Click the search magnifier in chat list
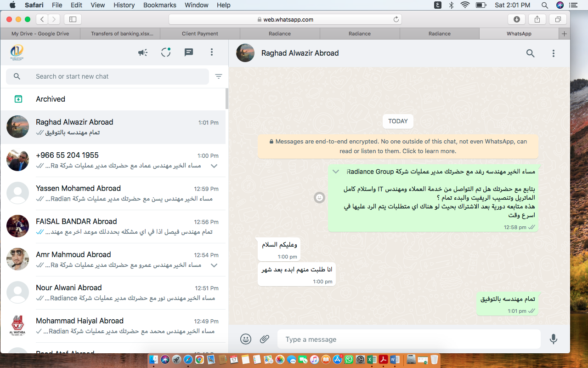 tap(17, 76)
